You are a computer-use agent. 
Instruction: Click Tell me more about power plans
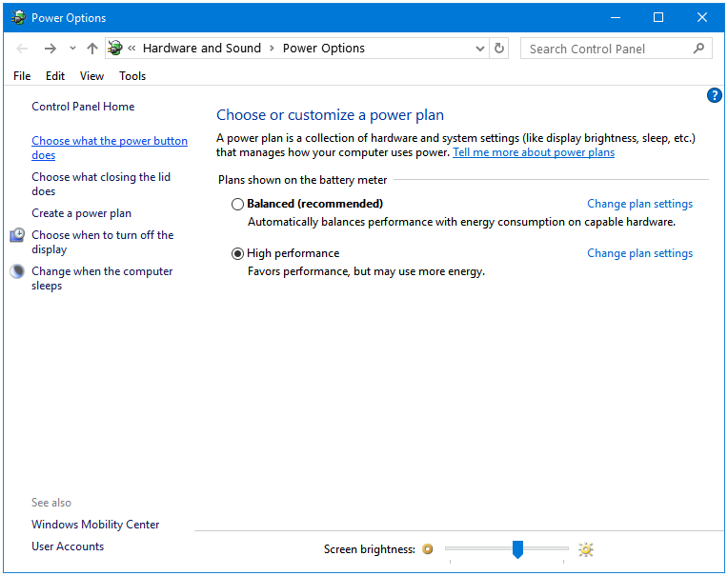pos(534,152)
